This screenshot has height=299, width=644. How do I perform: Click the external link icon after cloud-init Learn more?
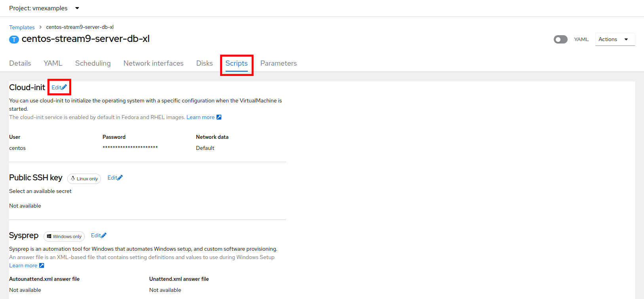(x=219, y=117)
